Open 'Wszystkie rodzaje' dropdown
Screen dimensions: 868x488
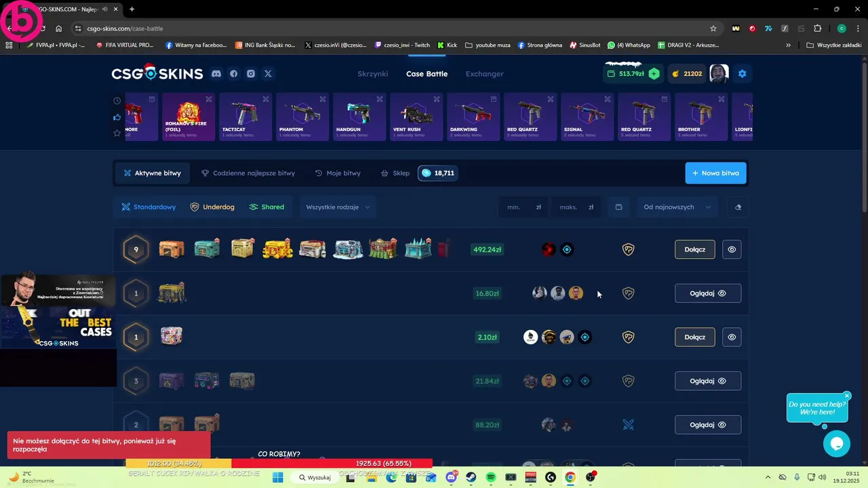point(338,207)
